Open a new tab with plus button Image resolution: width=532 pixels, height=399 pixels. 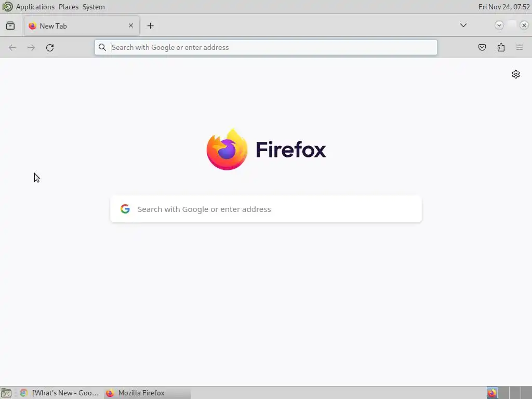150,26
